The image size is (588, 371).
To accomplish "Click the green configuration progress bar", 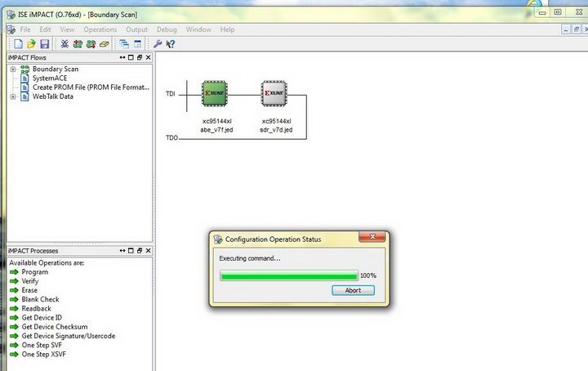I will coord(288,275).
